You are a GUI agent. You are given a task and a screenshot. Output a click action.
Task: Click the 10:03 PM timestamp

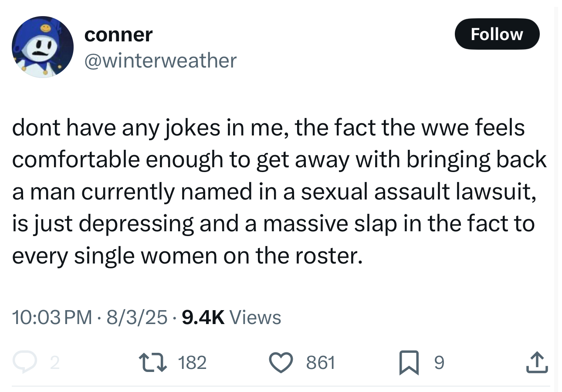click(x=52, y=317)
